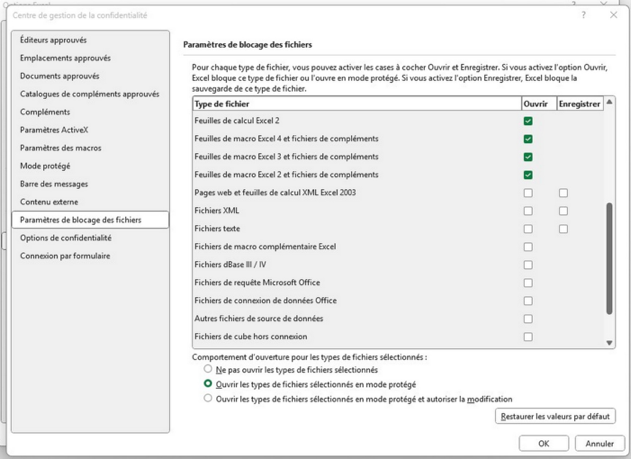Cancel with the Annuler button

(600, 443)
